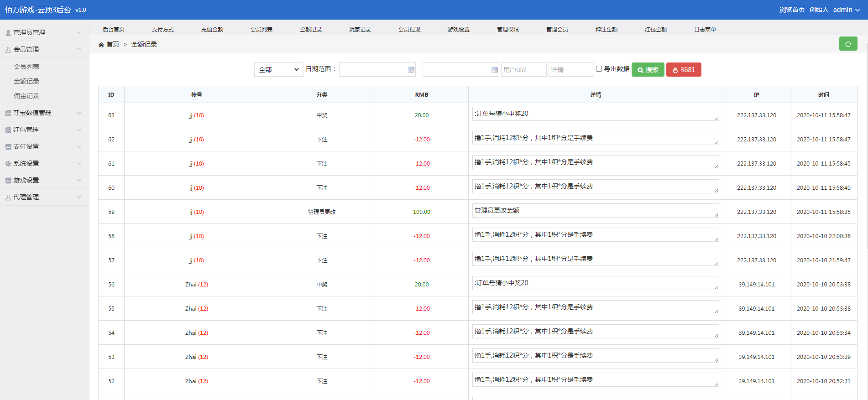This screenshot has width=868, height=400.
Task: Switch to the 后台首页 tab
Action: point(114,30)
